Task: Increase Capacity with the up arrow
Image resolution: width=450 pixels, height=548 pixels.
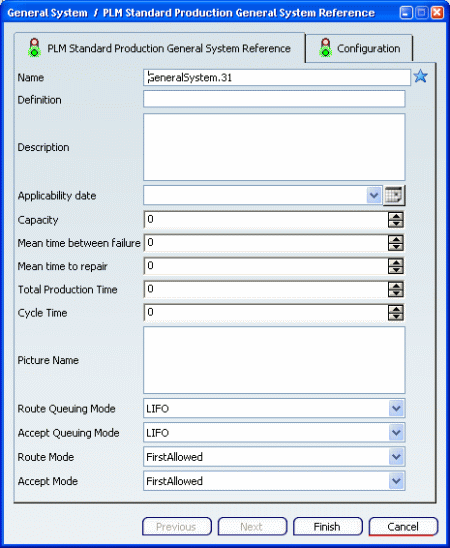Action: (396, 216)
